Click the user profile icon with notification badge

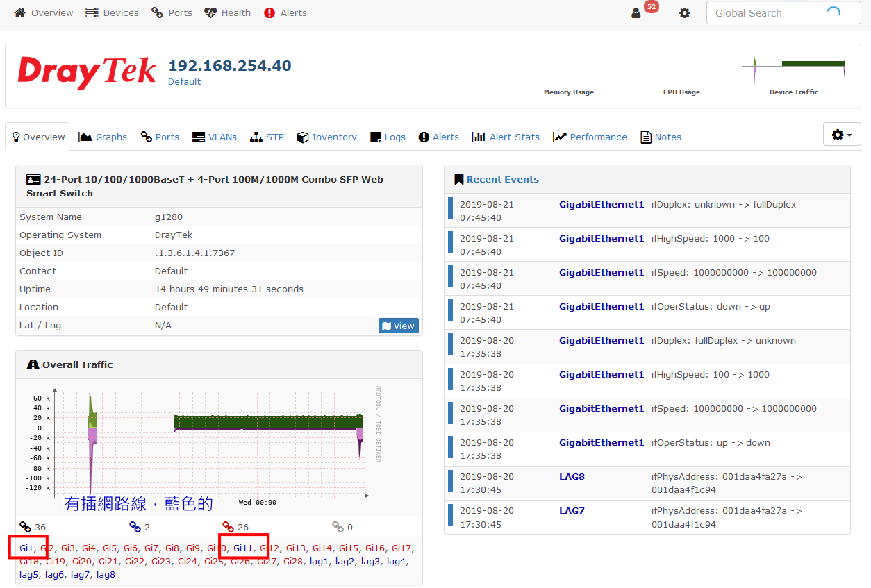click(636, 13)
